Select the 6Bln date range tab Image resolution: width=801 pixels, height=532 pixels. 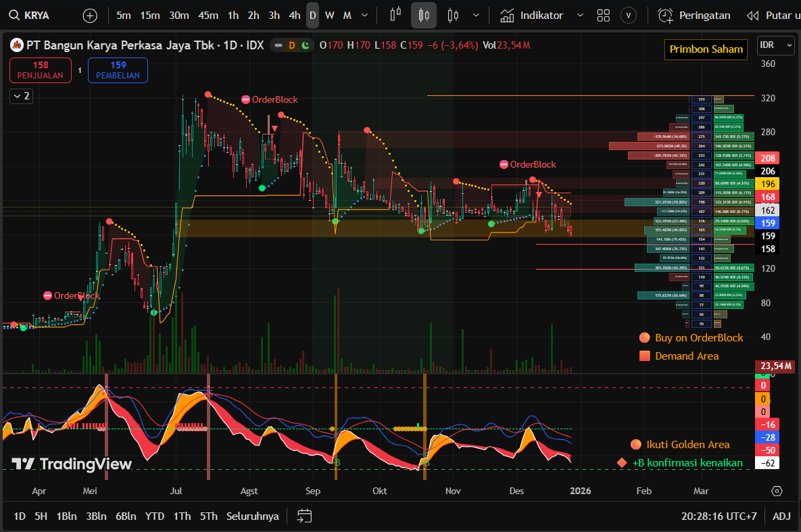[x=126, y=516]
